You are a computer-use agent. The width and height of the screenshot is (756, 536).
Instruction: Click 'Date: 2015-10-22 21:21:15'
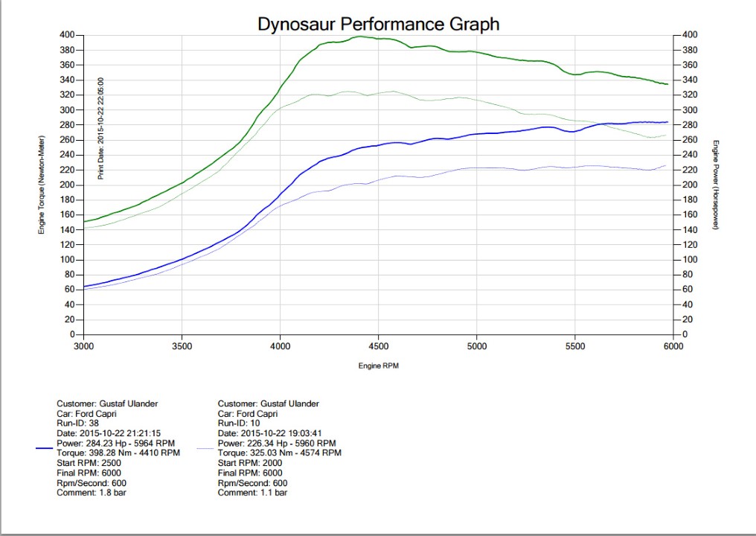click(109, 433)
